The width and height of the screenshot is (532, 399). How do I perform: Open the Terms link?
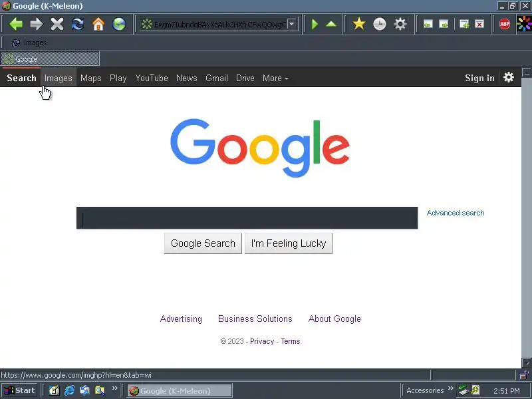tap(291, 341)
